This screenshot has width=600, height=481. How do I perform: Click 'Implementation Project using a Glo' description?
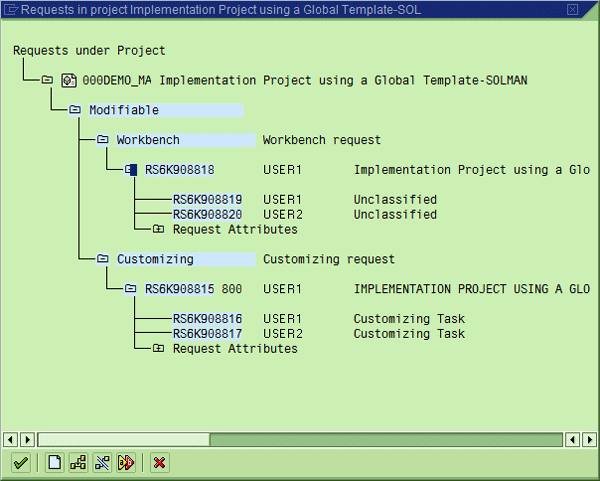[x=472, y=170]
